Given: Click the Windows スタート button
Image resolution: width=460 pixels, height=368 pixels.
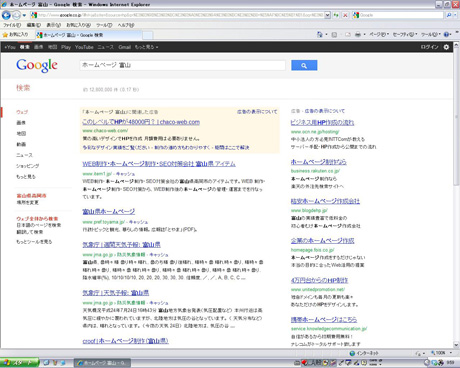Looking at the screenshot, I should pos(20,363).
